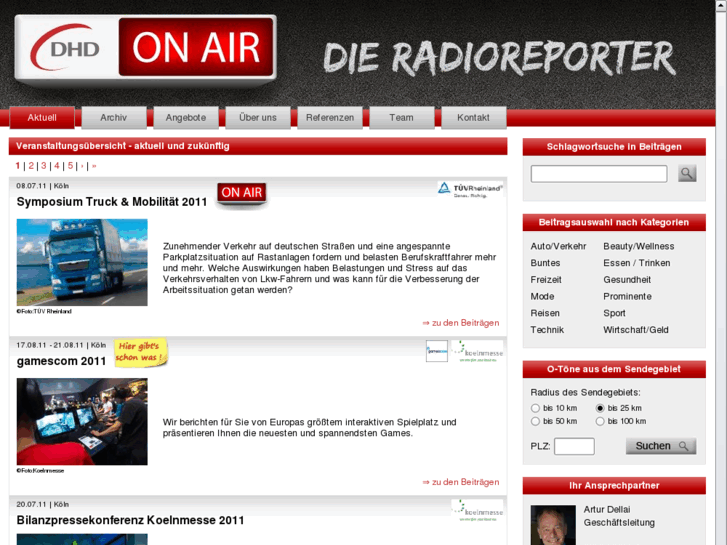
Task: Open 'Bilanzpressekonferenz Koelnmesse 2011' headline
Action: [130, 520]
